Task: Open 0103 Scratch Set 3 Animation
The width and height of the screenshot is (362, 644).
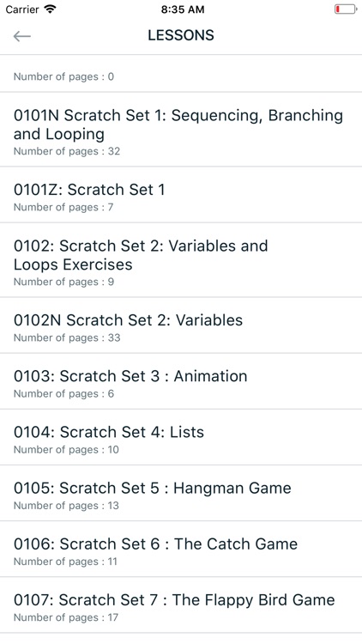Action: pos(181,381)
